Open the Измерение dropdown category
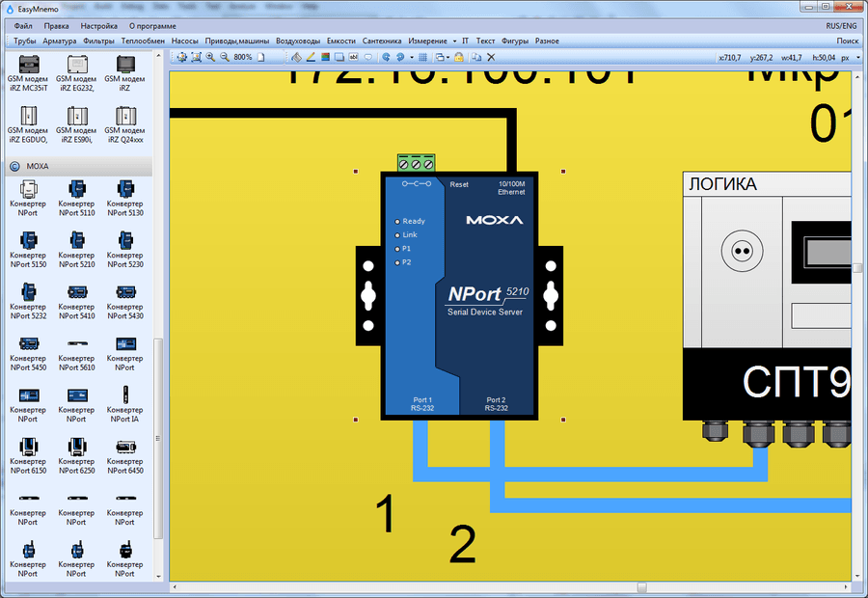The height and width of the screenshot is (598, 868). point(432,41)
